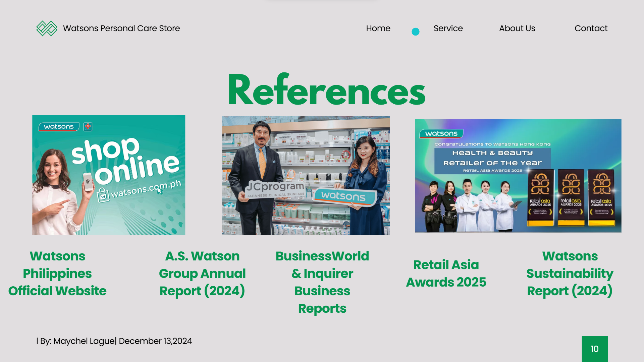
Task: Click the Watsons badge in shop online image
Action: [59, 127]
